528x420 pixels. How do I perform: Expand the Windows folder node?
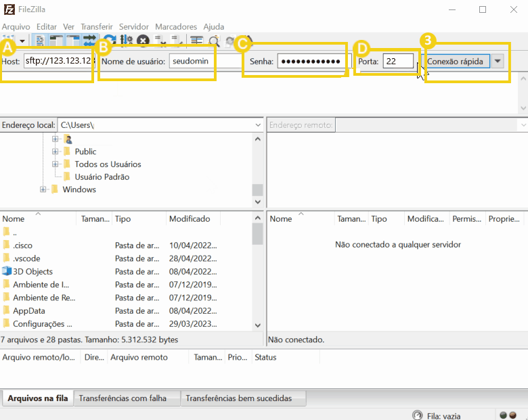[43, 189]
